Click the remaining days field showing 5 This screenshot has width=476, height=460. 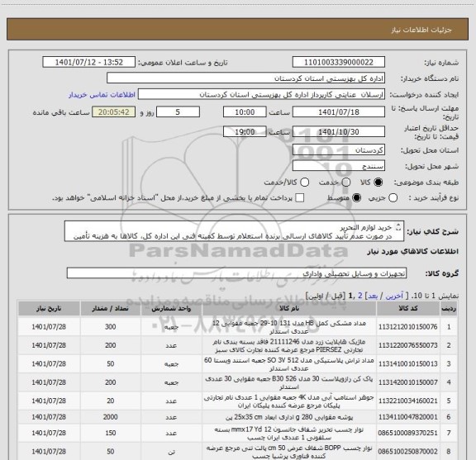point(178,112)
